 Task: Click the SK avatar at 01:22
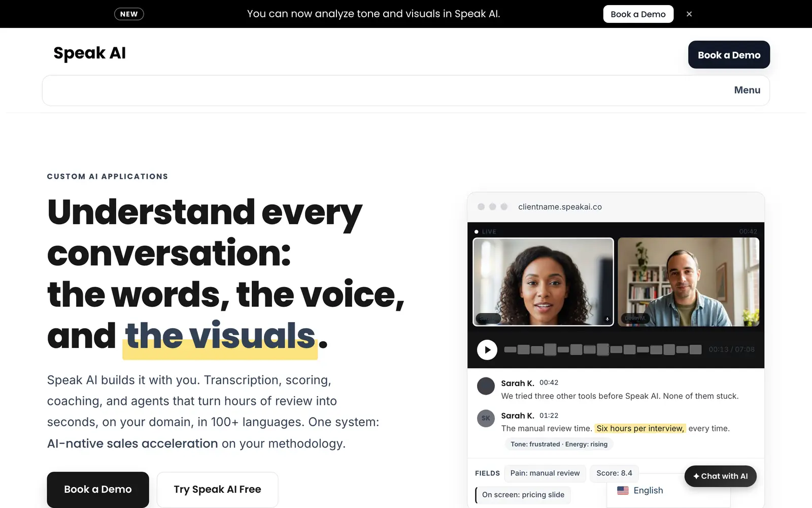486,418
